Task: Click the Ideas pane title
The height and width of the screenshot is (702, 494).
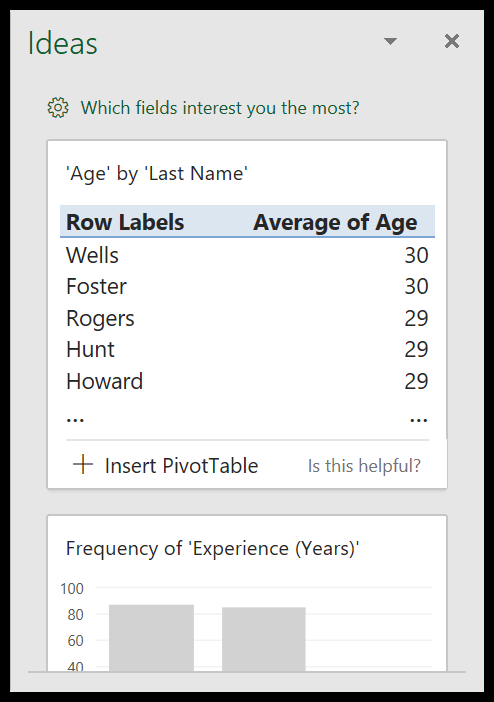Action: 63,43
